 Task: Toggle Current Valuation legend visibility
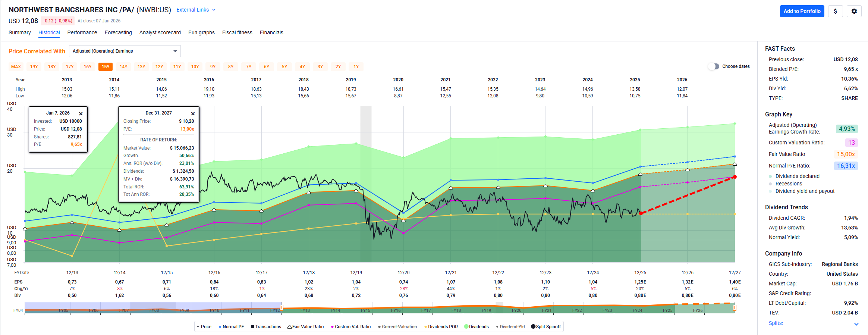(399, 327)
